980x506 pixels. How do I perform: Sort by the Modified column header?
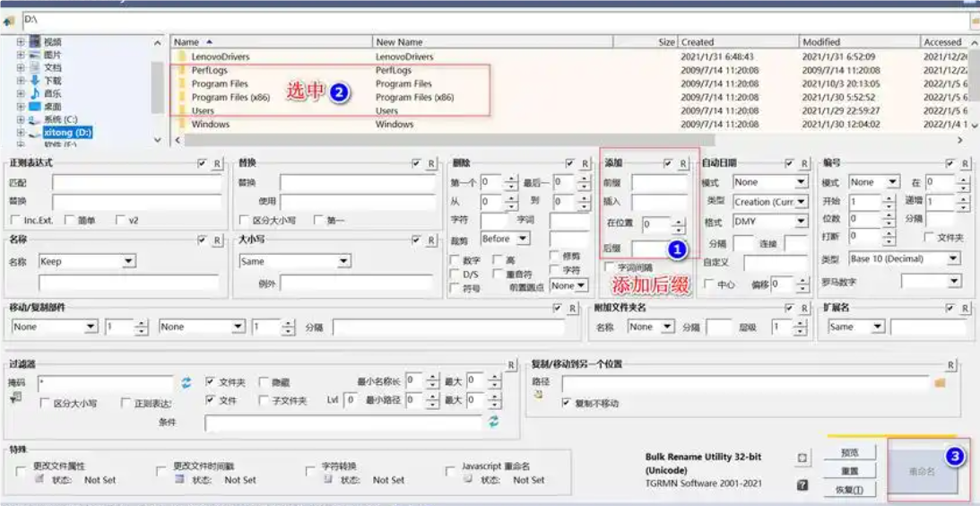coord(861,42)
